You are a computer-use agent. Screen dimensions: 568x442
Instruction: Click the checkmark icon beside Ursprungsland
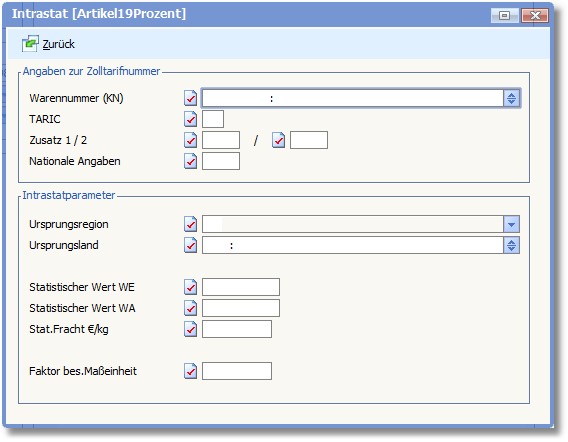click(191, 245)
